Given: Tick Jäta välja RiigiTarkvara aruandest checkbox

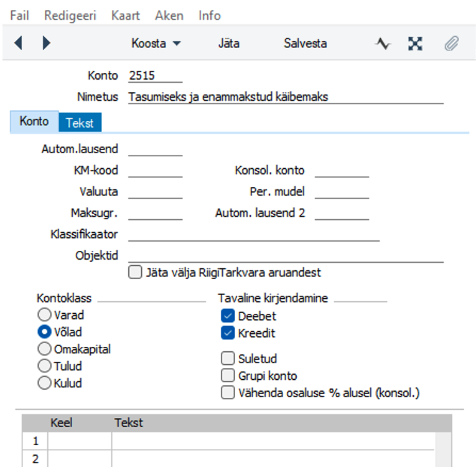Looking at the screenshot, I should (x=135, y=272).
